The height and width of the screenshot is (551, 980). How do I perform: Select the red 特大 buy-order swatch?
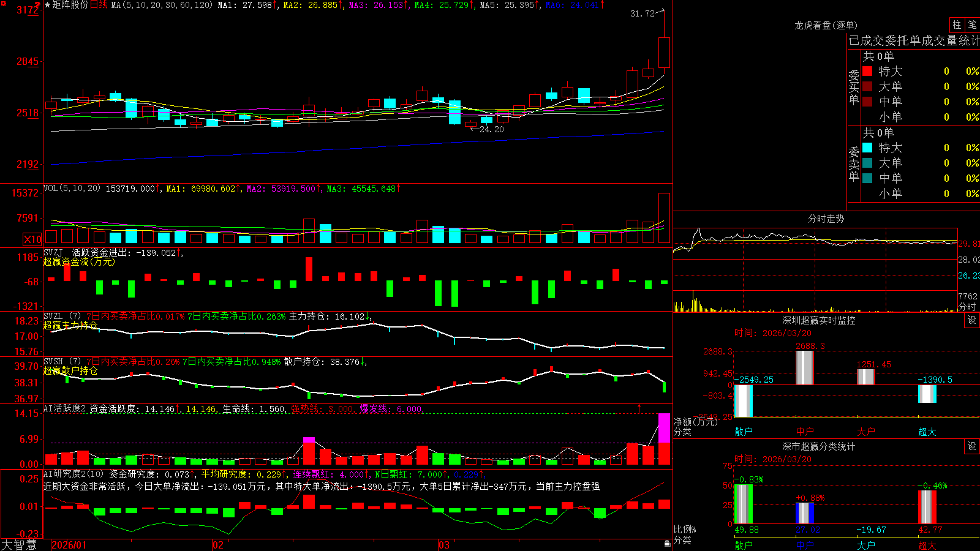(x=867, y=71)
